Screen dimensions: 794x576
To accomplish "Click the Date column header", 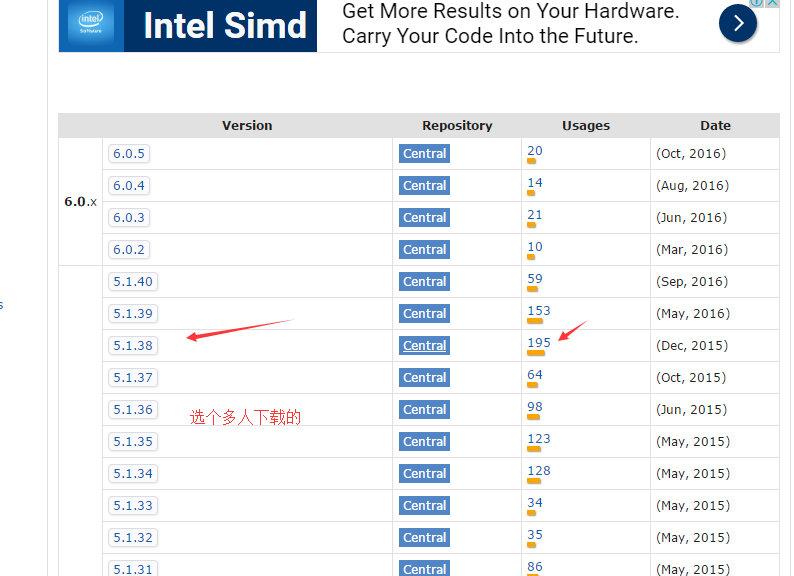I will pos(715,126).
